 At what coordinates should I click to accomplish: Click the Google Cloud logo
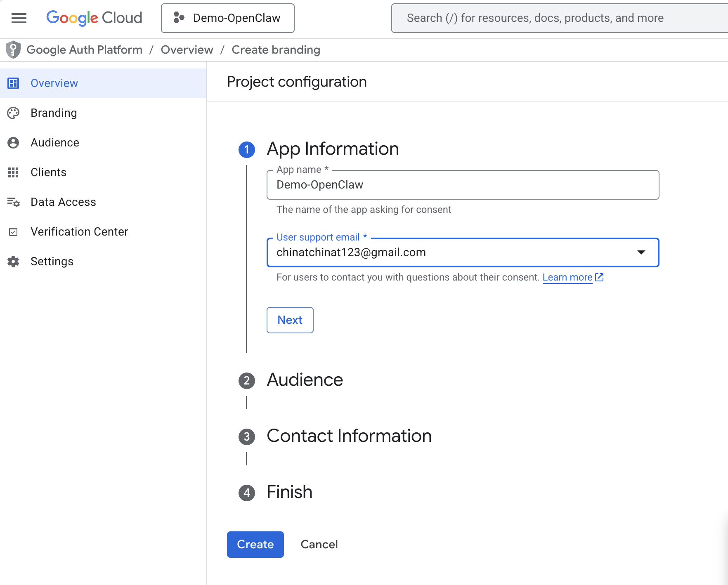click(x=94, y=18)
